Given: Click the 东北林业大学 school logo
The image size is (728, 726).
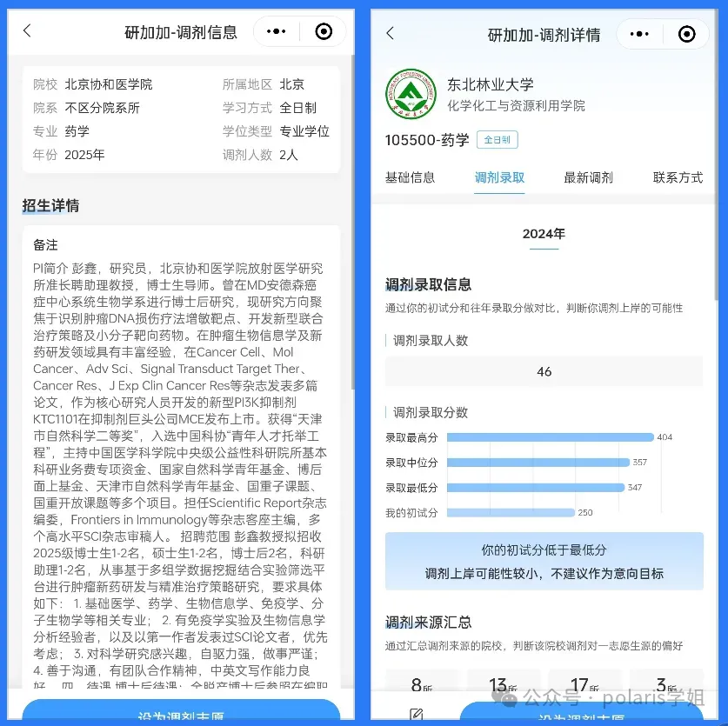Looking at the screenshot, I should (411, 94).
